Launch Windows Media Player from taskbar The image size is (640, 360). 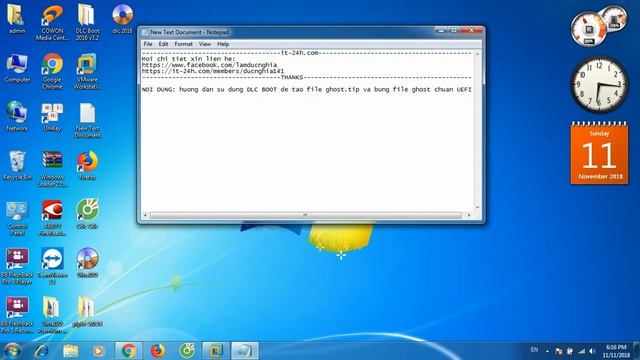(98, 351)
